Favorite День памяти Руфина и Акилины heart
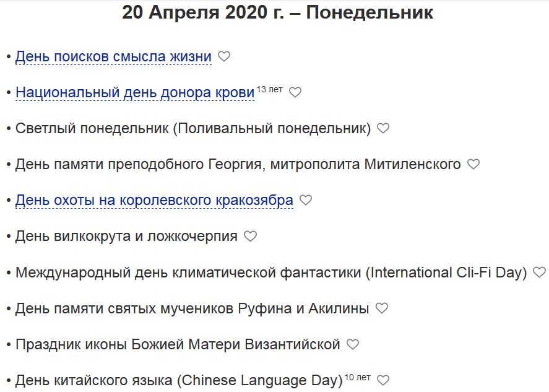549x392 pixels. tap(382, 308)
